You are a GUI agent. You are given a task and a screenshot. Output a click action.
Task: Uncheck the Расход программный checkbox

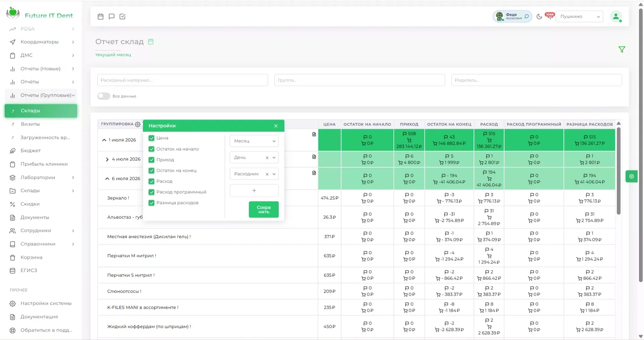[x=151, y=192]
